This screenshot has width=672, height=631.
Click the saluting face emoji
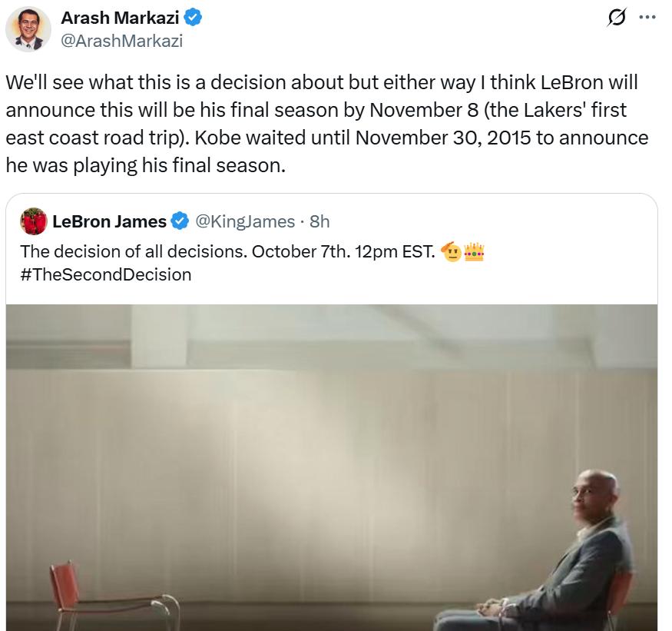point(451,251)
